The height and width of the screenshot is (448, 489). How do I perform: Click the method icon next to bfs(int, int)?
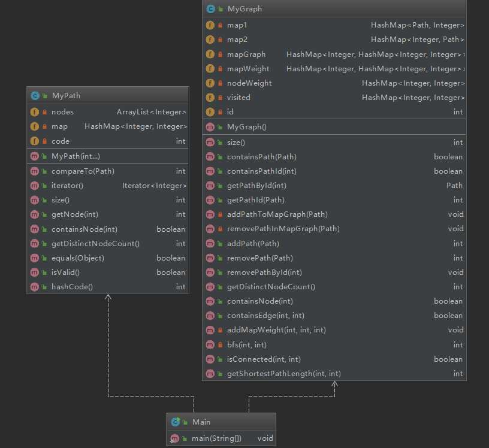[210, 345]
